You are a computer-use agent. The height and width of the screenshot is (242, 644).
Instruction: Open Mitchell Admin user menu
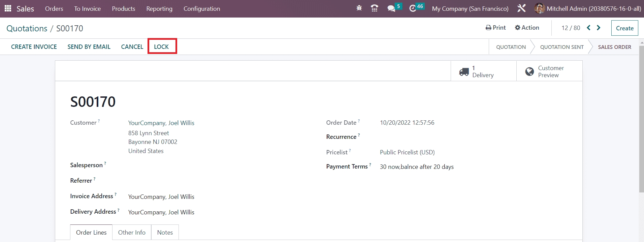tap(588, 8)
